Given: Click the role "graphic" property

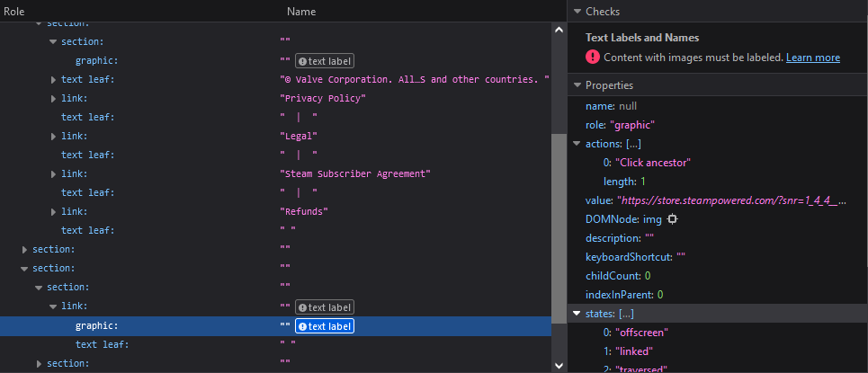Looking at the screenshot, I should [620, 125].
